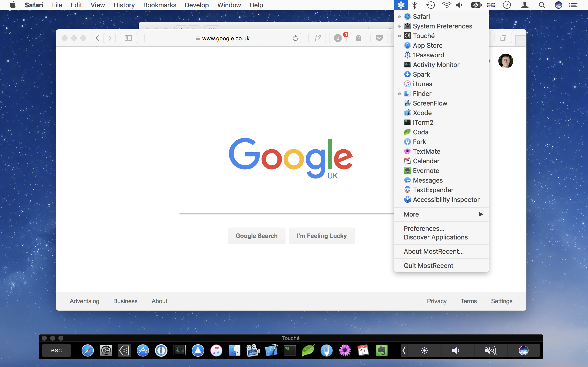Open the input language flag menu
Viewport: 588px width, 367px height.
491,5
